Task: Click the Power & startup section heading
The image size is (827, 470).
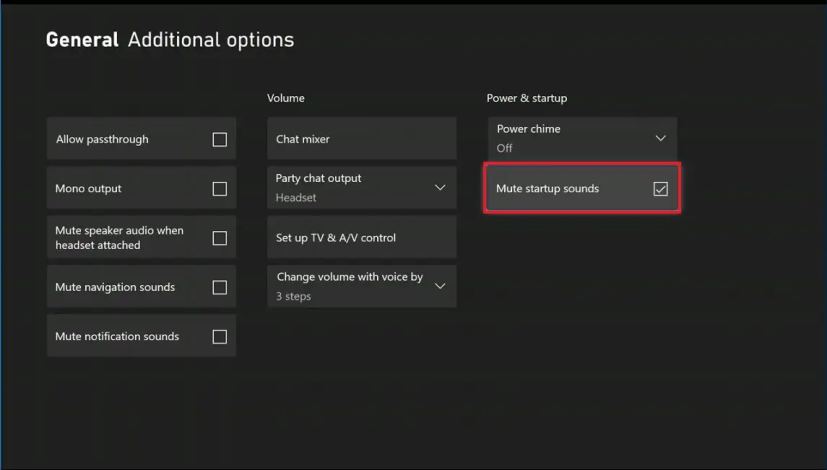Action: pyautogui.click(x=527, y=98)
